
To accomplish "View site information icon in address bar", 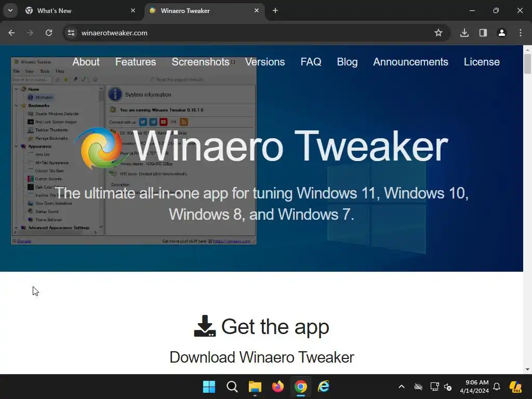I will point(71,33).
